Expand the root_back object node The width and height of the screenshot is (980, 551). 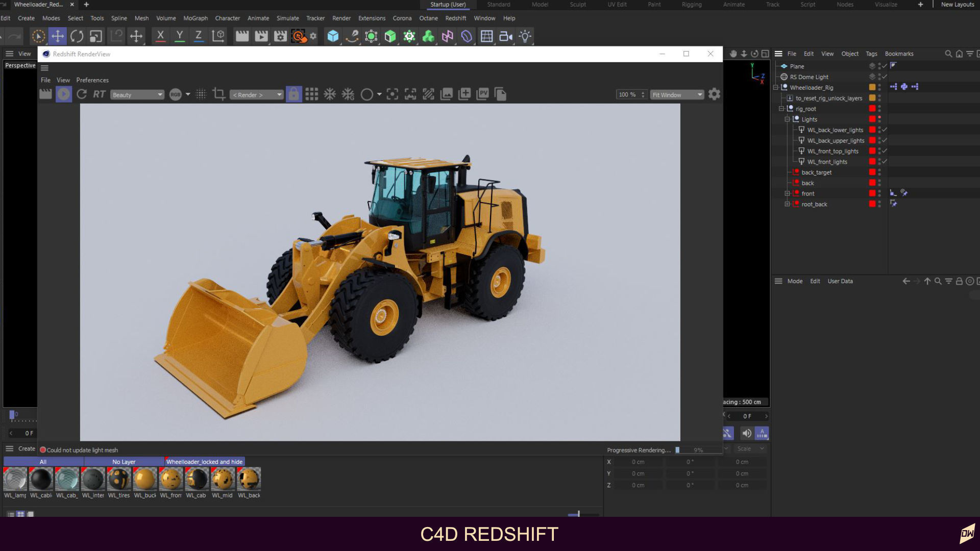[x=787, y=204]
